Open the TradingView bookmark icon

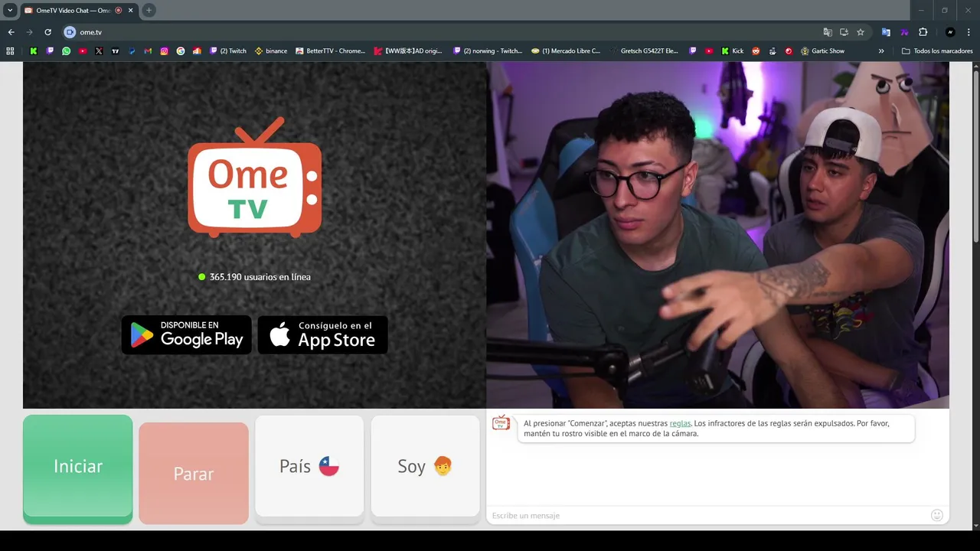point(116,51)
